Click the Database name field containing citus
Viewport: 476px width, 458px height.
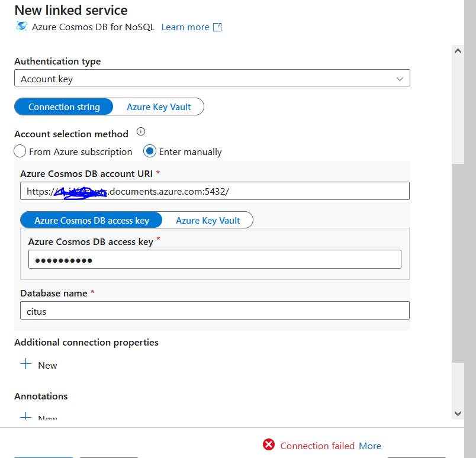click(214, 311)
